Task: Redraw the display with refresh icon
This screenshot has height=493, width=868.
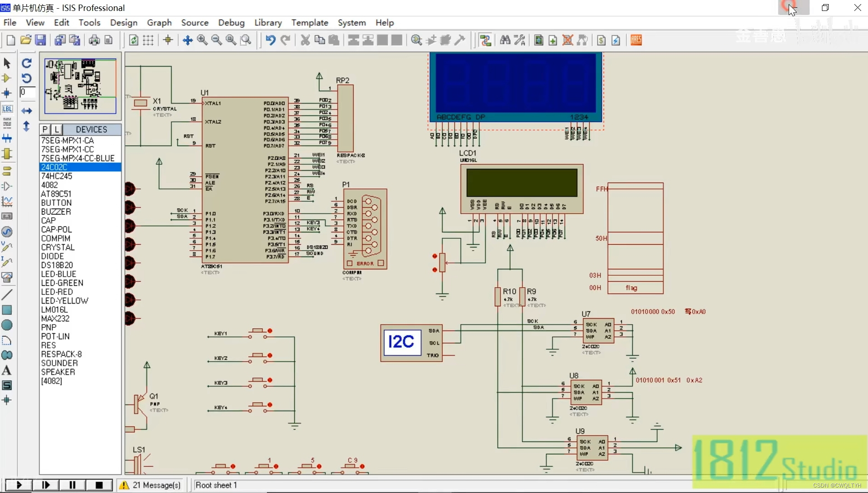Action: coord(134,40)
